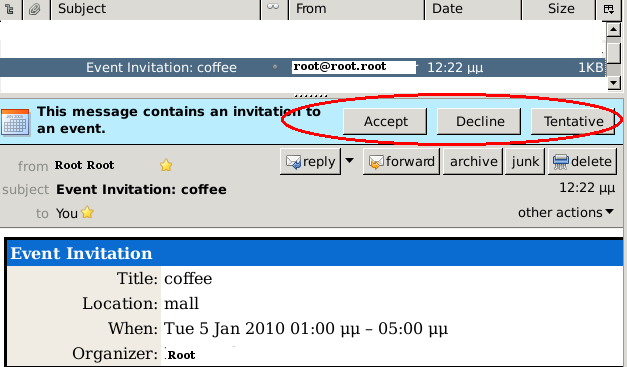Mark the message as junk
Viewport: 627px width, 367px height.
525,162
